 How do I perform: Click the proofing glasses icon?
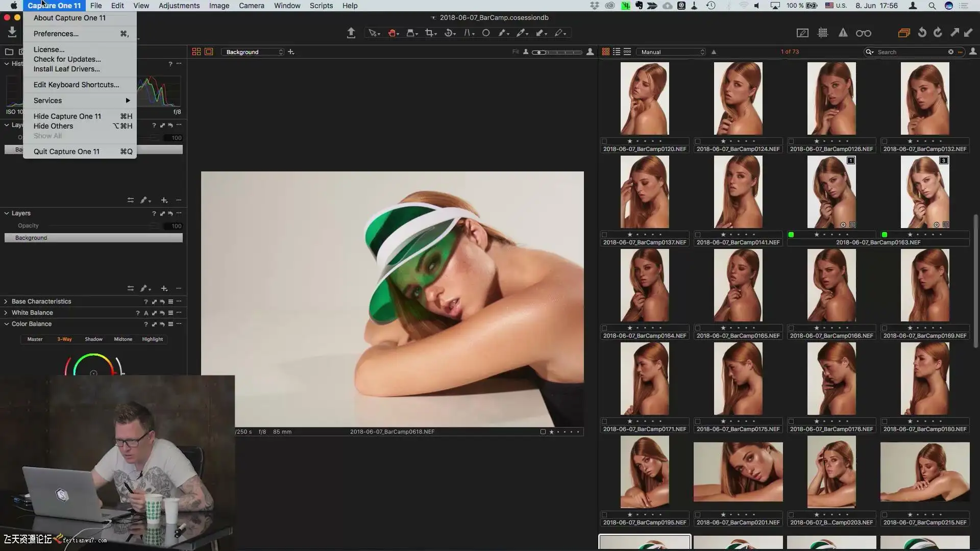[863, 33]
